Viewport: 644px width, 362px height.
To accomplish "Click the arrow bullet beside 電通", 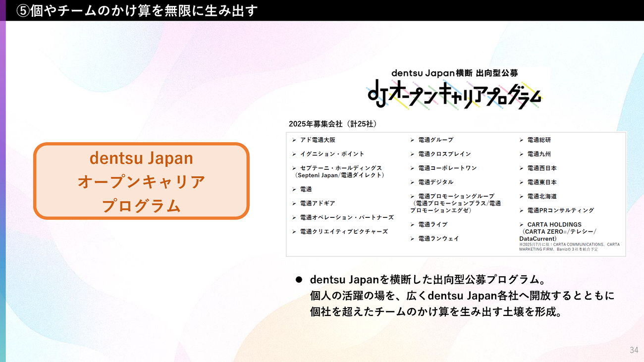I will pos(295,190).
